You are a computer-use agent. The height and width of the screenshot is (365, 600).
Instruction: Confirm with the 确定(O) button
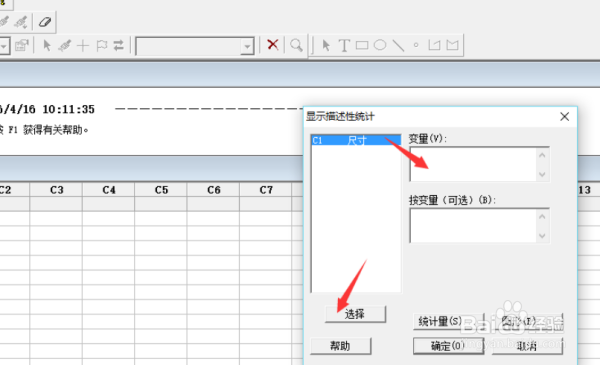click(x=448, y=346)
